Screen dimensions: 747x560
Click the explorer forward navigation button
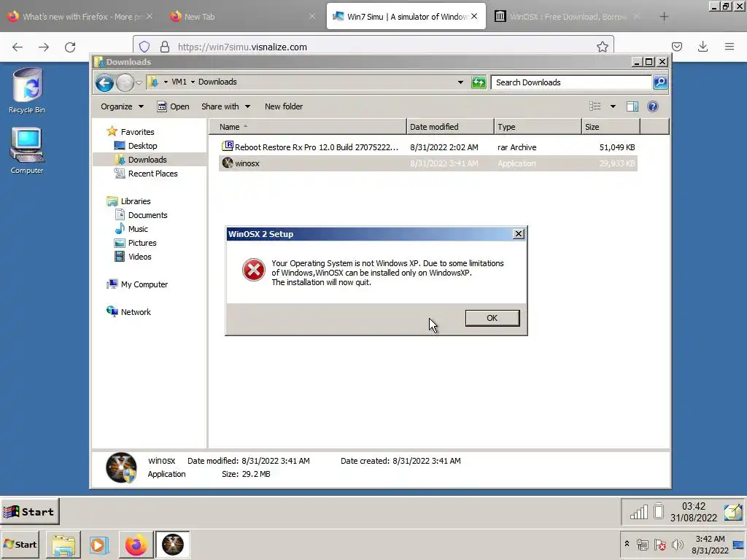[125, 83]
